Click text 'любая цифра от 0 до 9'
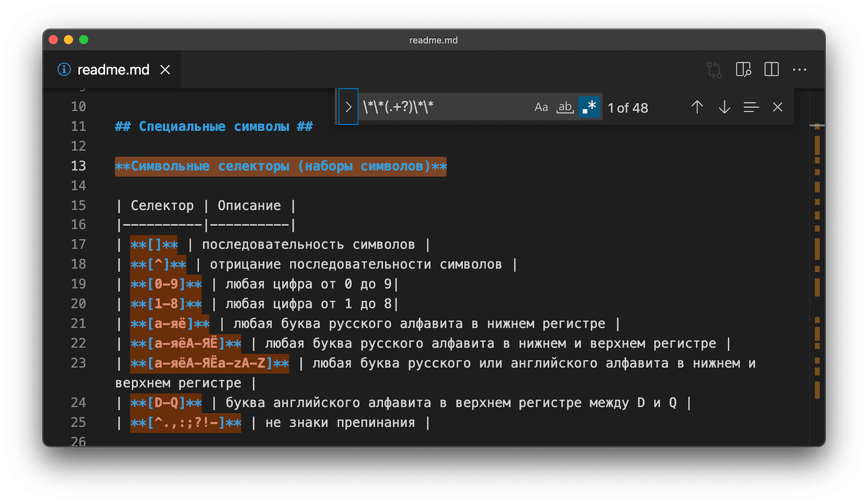Viewport: 868px width, 503px height. [309, 284]
